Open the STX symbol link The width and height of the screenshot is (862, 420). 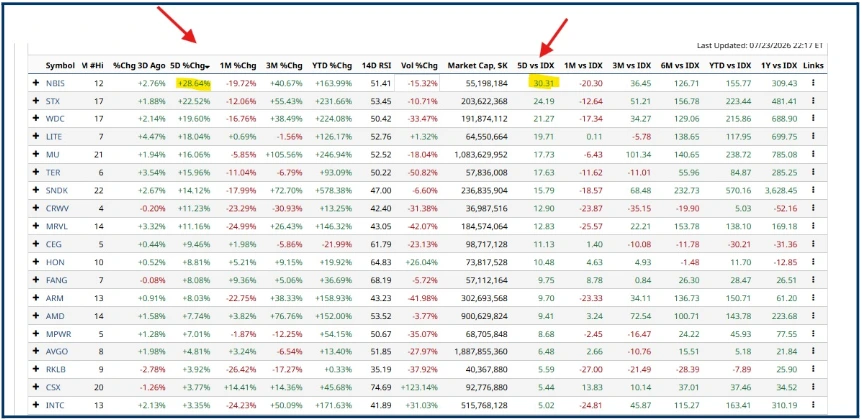click(53, 101)
